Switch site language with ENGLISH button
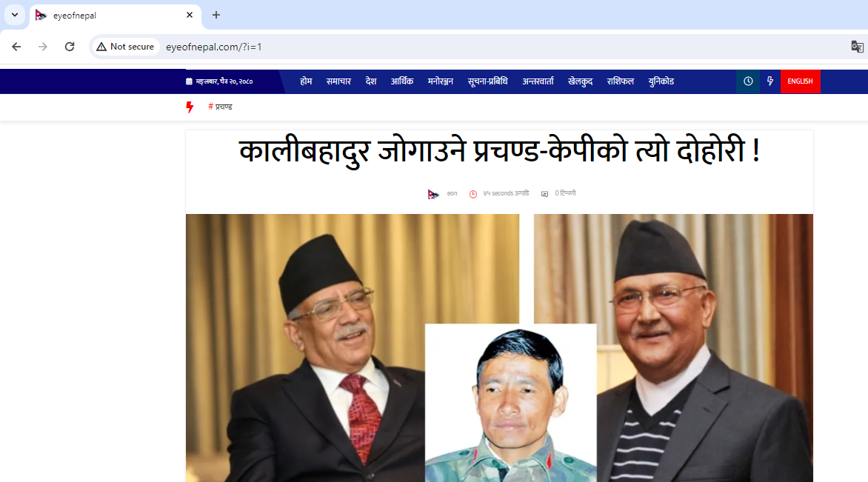Viewport: 868px width, 482px height. 800,81
